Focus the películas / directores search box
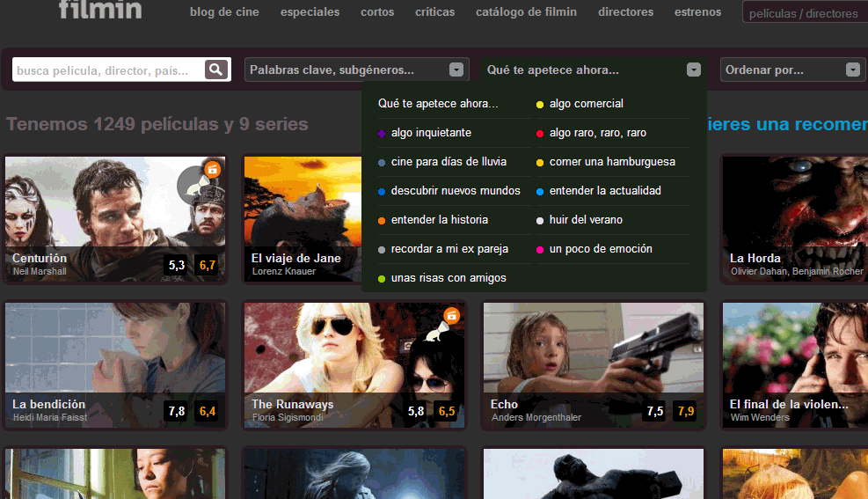868x499 pixels. pos(806,12)
